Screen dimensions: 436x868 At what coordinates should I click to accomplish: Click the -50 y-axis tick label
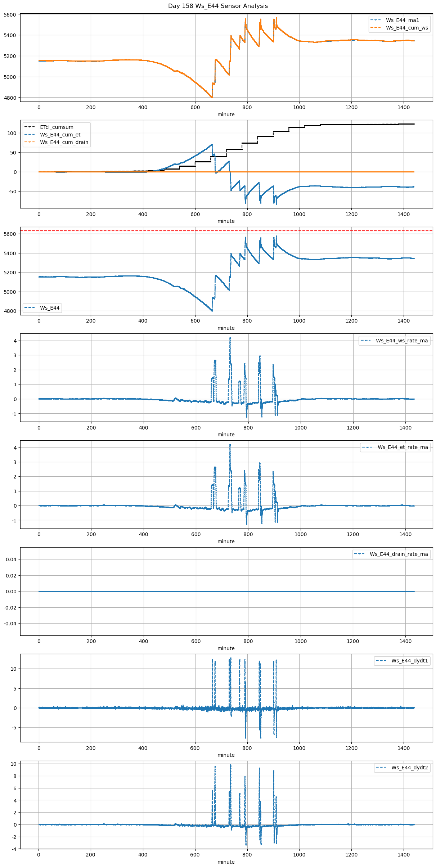(12, 192)
